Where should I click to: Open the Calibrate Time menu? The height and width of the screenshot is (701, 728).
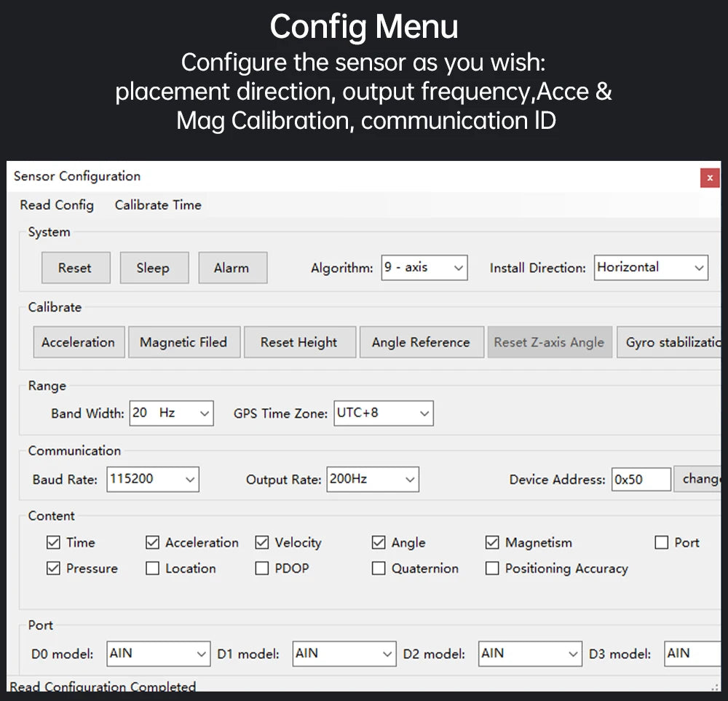click(158, 205)
